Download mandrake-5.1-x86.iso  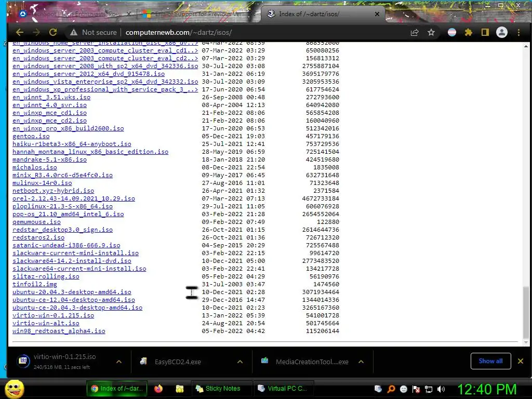pos(49,160)
